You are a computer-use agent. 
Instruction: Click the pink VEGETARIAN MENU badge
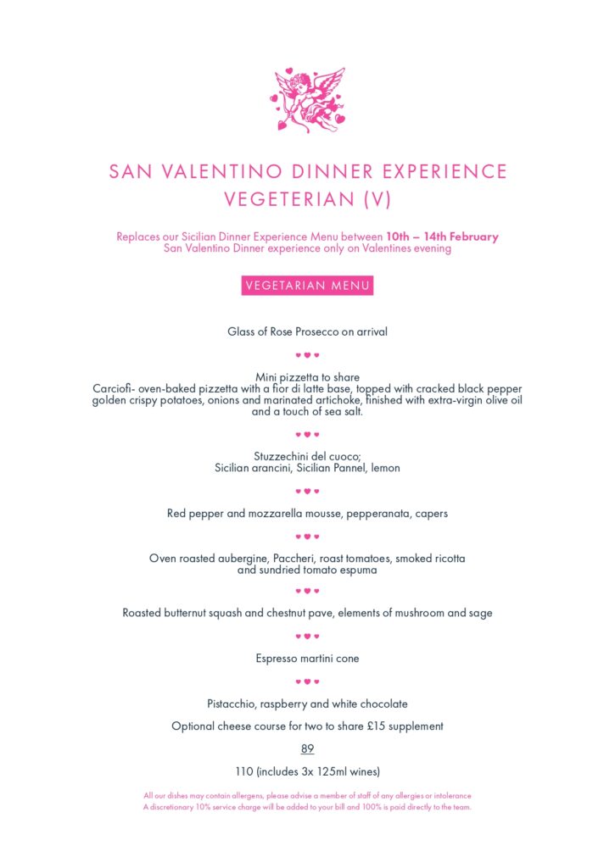[307, 286]
